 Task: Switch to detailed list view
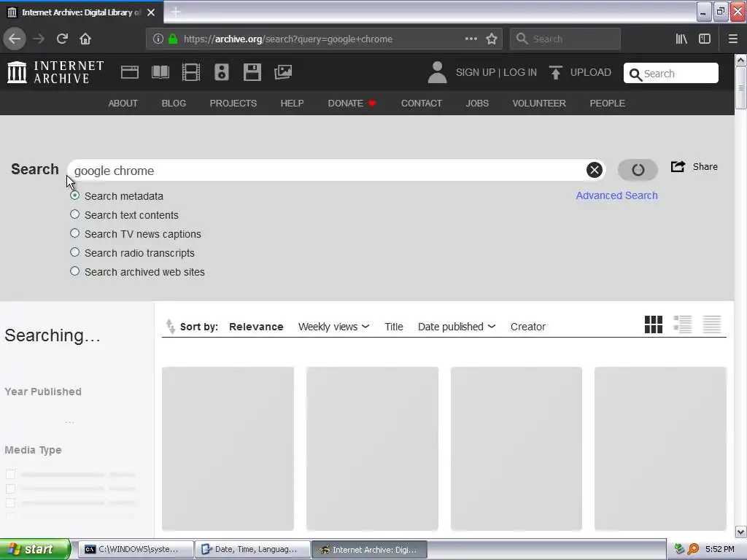683,324
